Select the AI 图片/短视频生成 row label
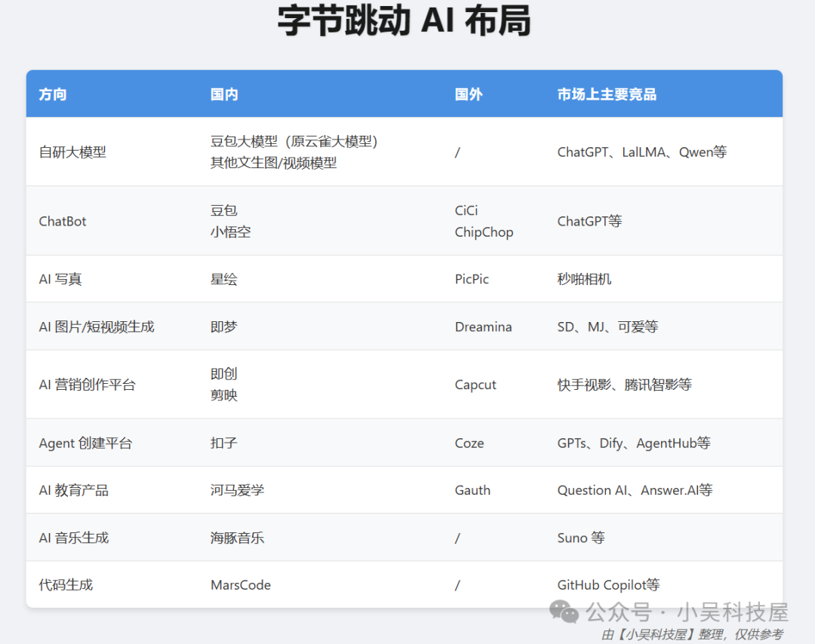Viewport: 815px width, 644px height. pos(97,327)
